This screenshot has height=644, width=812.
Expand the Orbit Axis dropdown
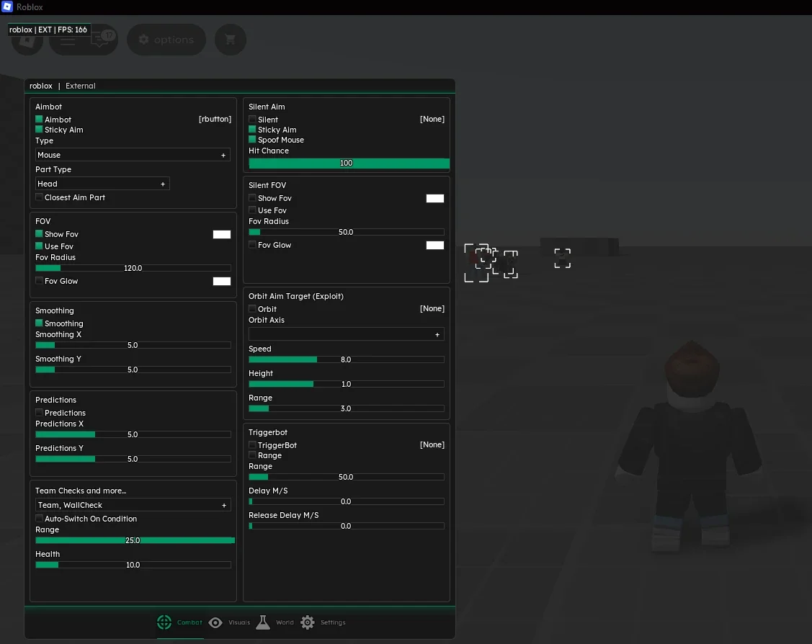tap(346, 334)
